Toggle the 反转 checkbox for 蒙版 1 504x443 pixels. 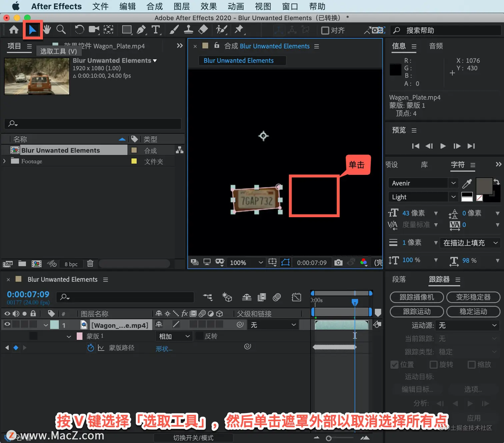[x=199, y=336]
